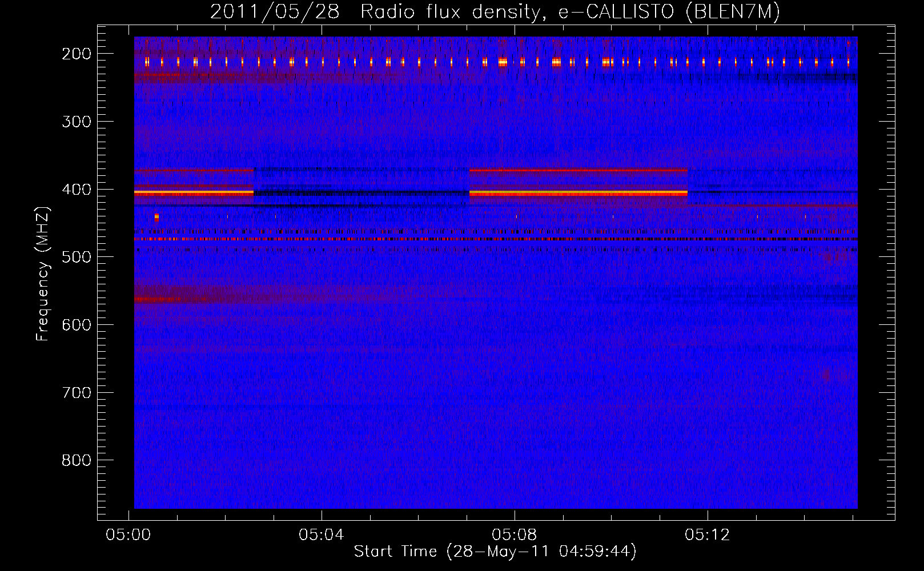Click the 'Start Time (28-May-11 04:59:44)' label
The height and width of the screenshot is (571, 924).
point(495,552)
